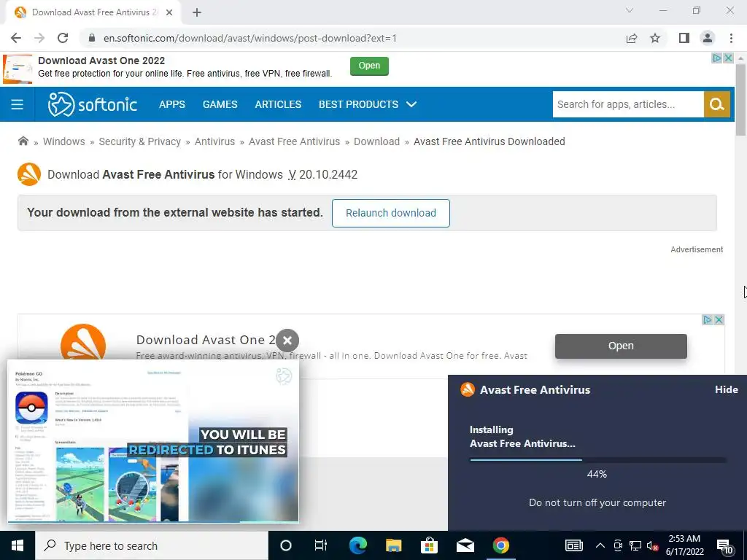Open the muted volume icon in the tray
Screen dimensions: 747x560
(x=653, y=545)
